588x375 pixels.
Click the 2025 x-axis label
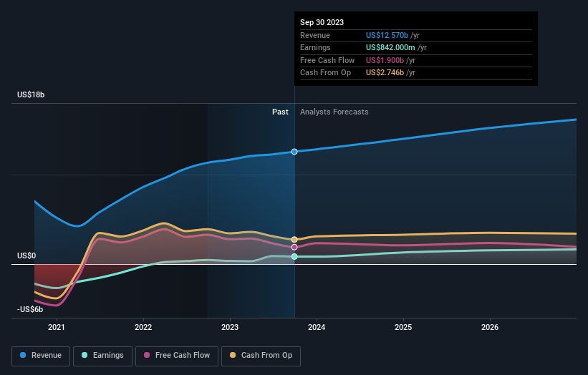403,328
